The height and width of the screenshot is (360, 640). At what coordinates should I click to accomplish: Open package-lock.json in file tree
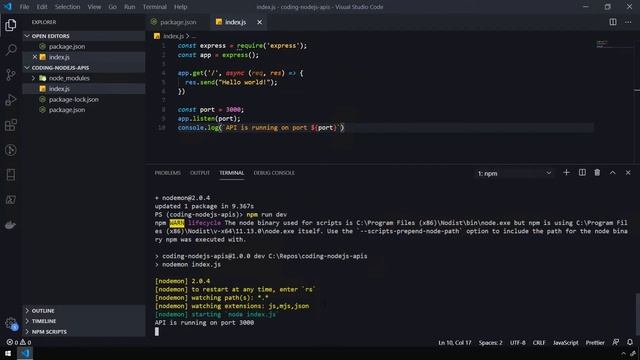[84, 99]
